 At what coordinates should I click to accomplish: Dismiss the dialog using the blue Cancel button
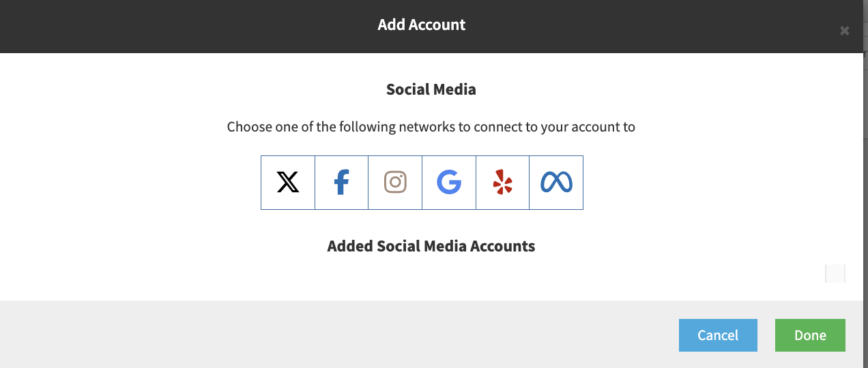tap(718, 335)
